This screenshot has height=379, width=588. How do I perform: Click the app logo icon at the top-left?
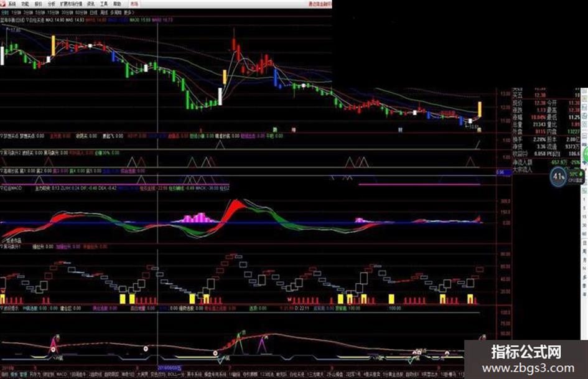(3, 4)
